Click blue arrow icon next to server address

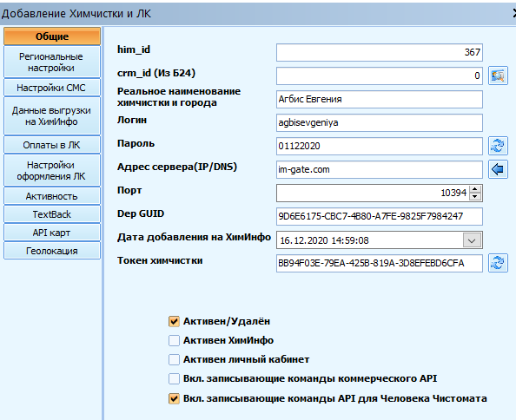[498, 169]
